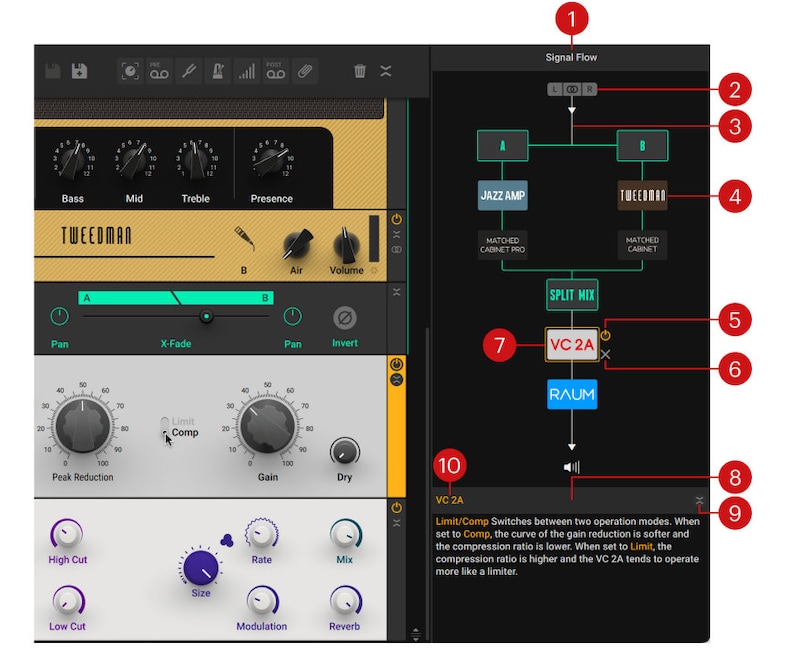794x654 pixels.
Task: Click the Peak Reduction knob
Action: pyautogui.click(x=83, y=426)
